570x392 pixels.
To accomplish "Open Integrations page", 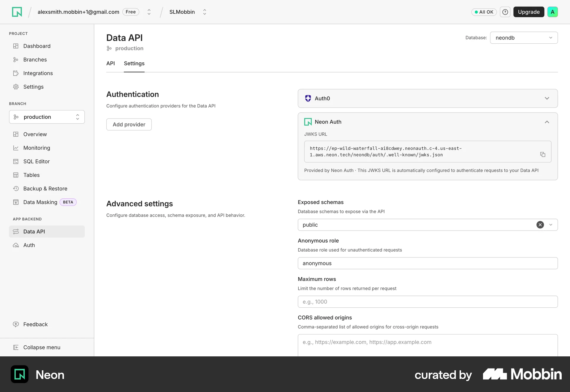I will coord(47,73).
